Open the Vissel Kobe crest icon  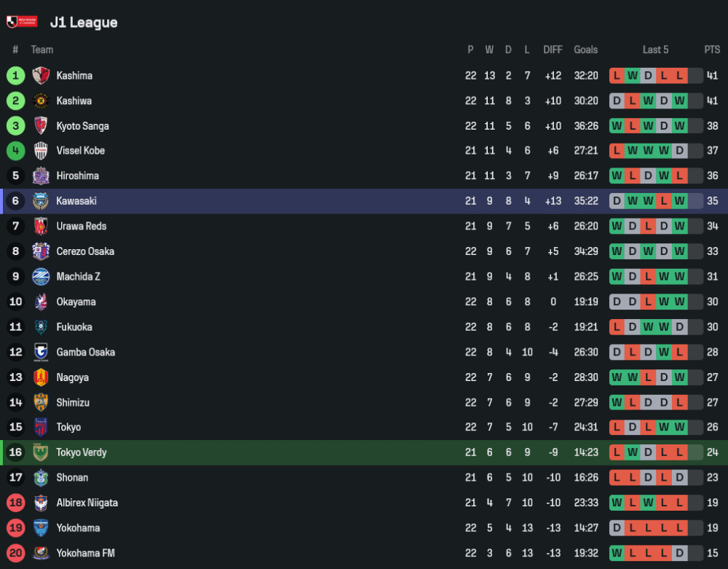[41, 151]
